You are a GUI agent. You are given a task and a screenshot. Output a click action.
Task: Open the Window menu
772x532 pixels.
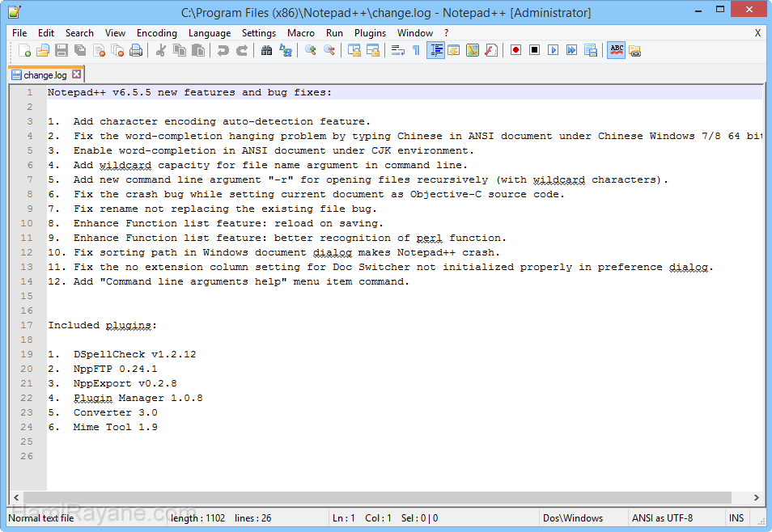[415, 33]
